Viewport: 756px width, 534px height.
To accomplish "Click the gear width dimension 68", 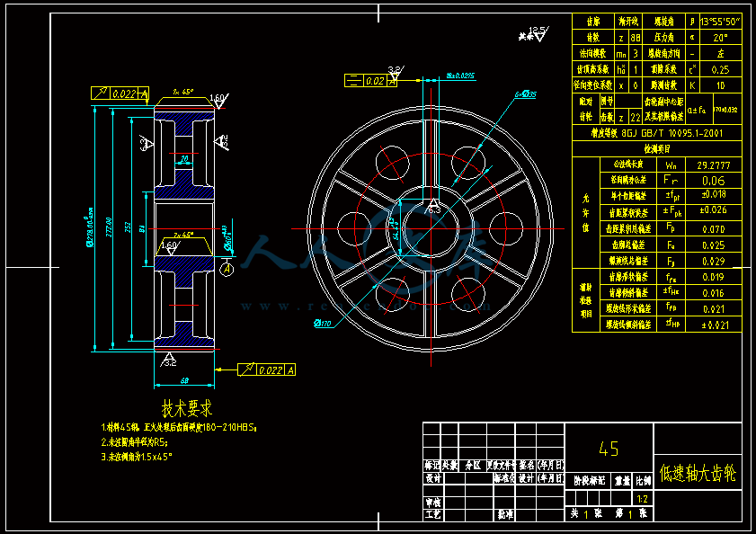I will click(x=184, y=380).
